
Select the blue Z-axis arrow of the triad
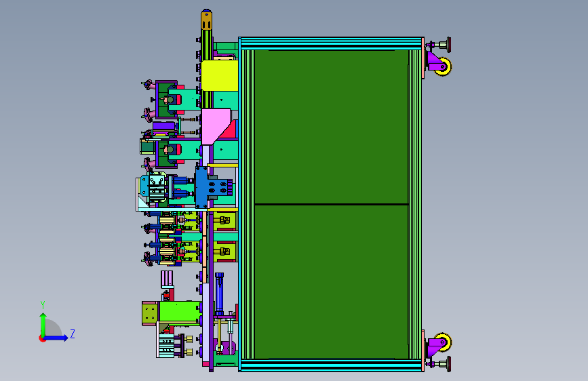pyautogui.click(x=58, y=338)
